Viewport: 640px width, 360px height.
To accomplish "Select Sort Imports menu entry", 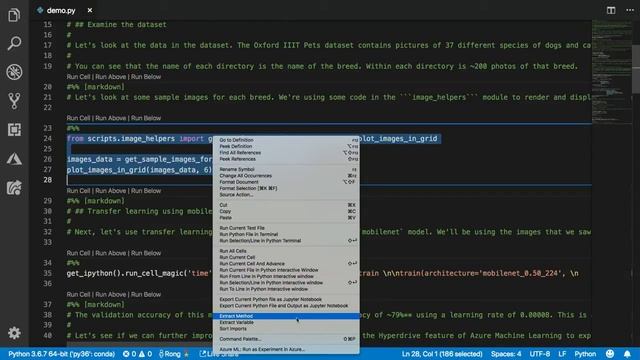I will click(286, 329).
